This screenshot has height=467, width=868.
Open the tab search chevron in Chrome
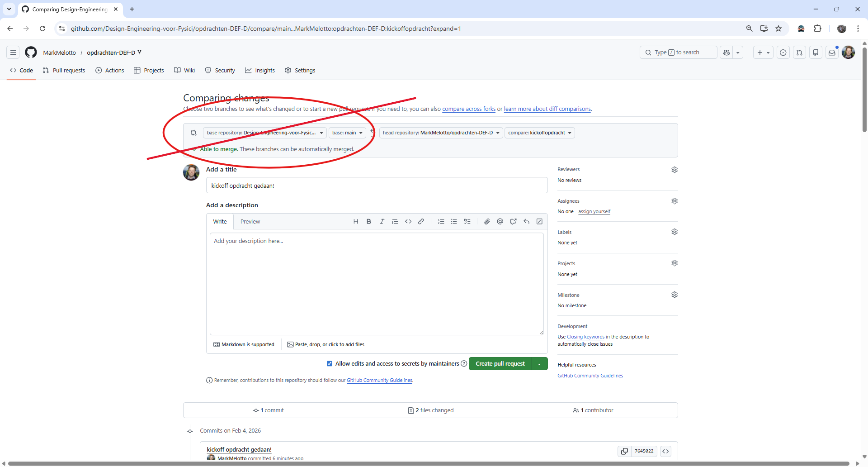[9, 9]
